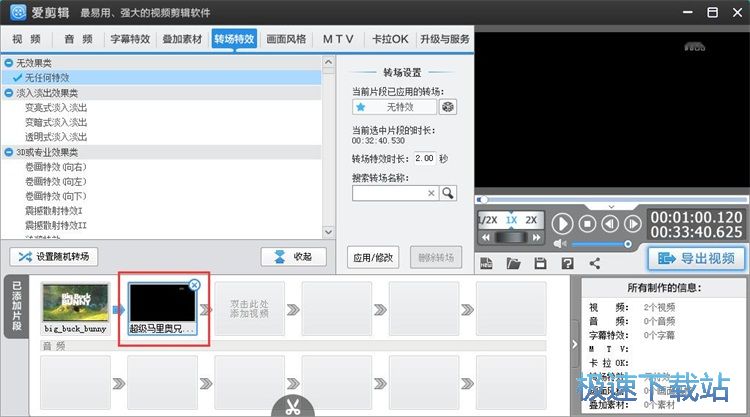Open the help question mark icon
Screen dimensions: 750x417
[567, 263]
